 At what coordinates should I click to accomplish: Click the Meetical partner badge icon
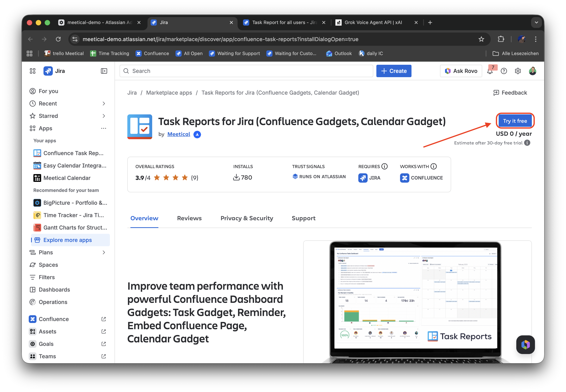197,134
